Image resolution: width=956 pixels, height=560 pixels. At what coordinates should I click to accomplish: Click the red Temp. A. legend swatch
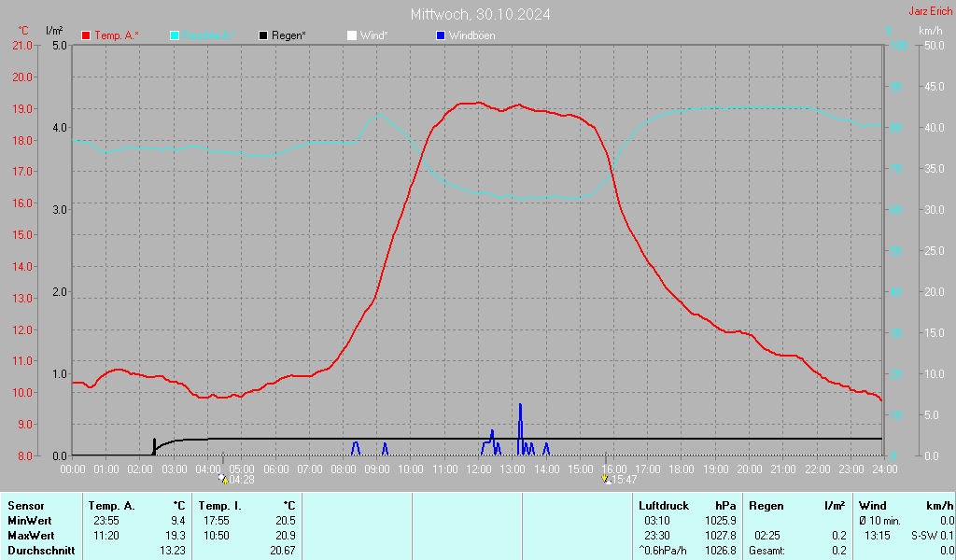coord(87,35)
